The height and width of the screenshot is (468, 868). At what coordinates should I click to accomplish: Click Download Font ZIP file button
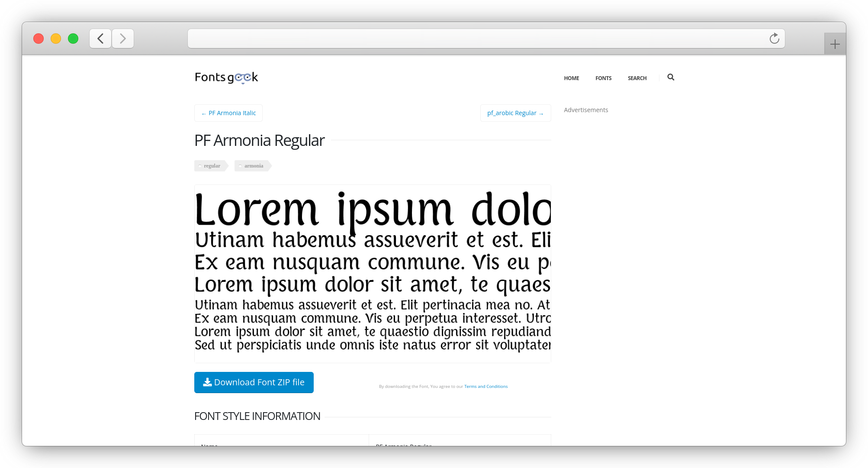(254, 381)
